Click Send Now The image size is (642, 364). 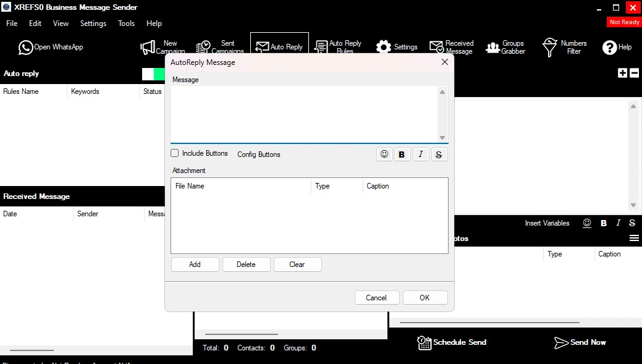point(580,343)
